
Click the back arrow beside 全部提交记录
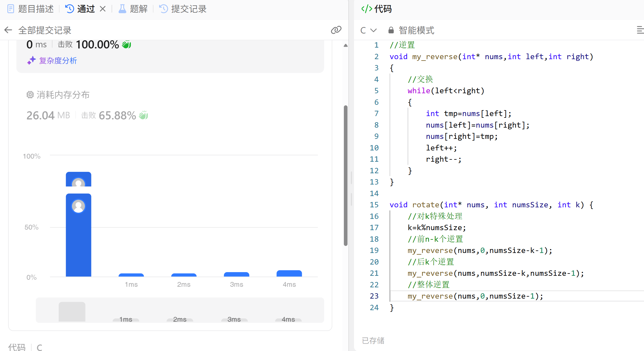[x=8, y=30]
